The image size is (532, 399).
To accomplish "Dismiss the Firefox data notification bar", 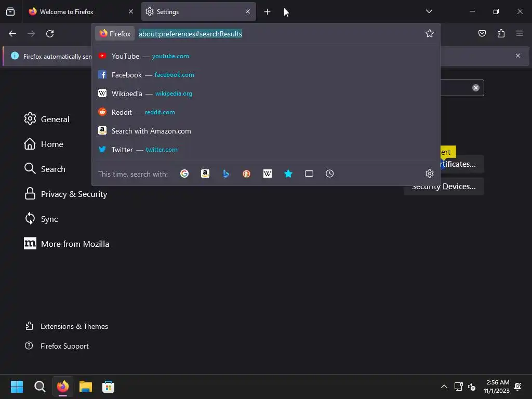I will 518,56.
